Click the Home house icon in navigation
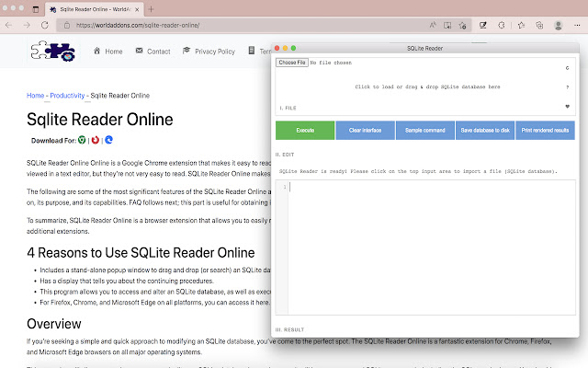 pyautogui.click(x=96, y=51)
